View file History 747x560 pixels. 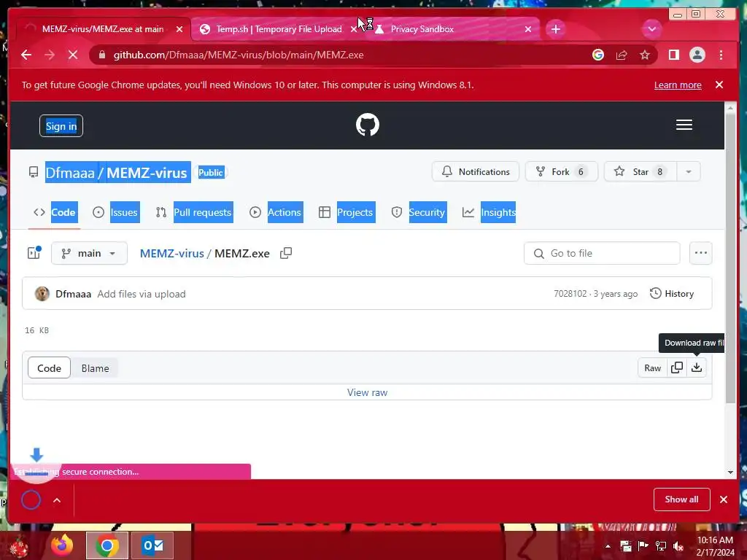coord(672,294)
